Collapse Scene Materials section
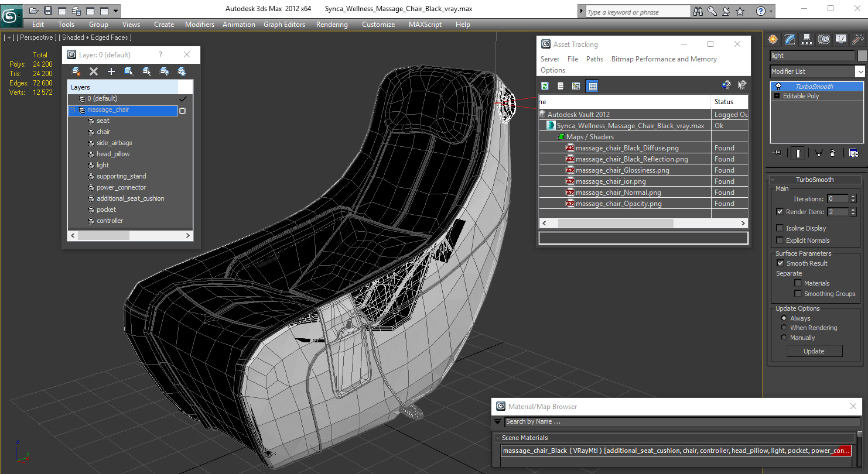This screenshot has height=474, width=868. coord(498,438)
